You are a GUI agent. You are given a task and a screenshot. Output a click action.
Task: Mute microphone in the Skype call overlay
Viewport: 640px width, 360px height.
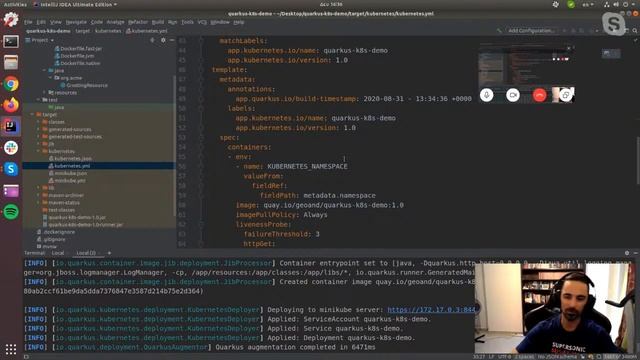click(x=486, y=95)
